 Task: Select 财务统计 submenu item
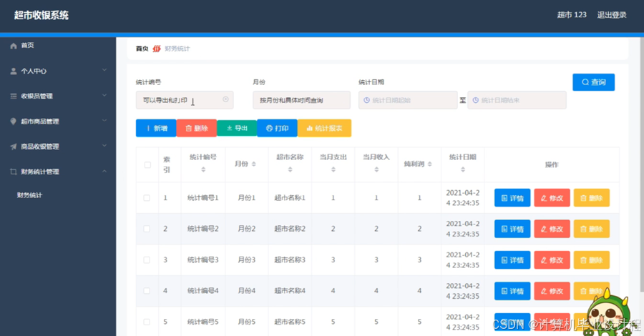click(x=29, y=195)
